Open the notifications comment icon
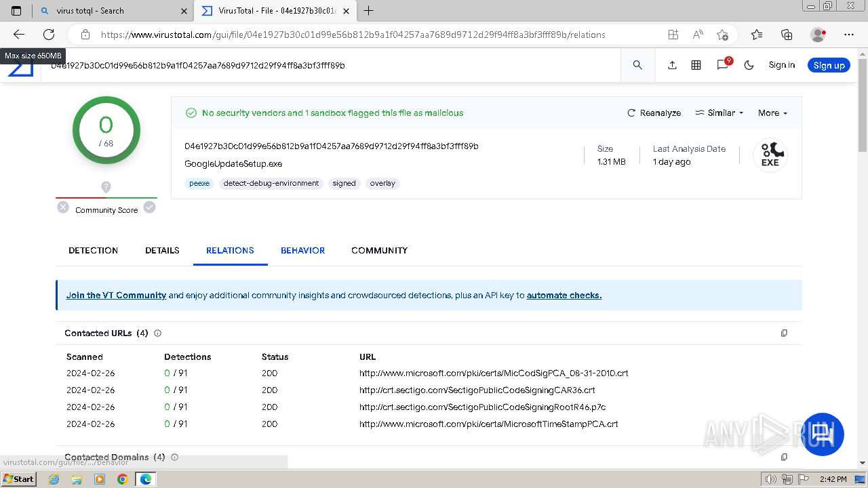This screenshot has width=868, height=488. pyautogui.click(x=723, y=64)
